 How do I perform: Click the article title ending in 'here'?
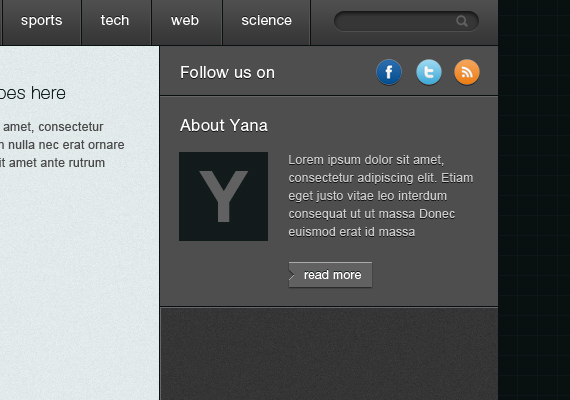(33, 93)
